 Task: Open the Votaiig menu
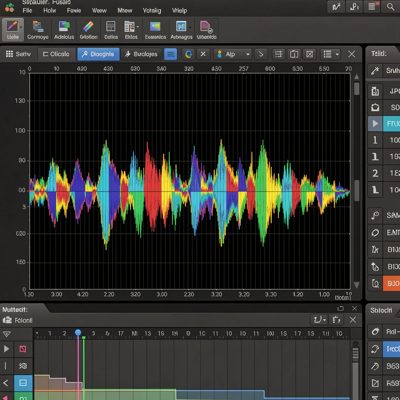(152, 11)
